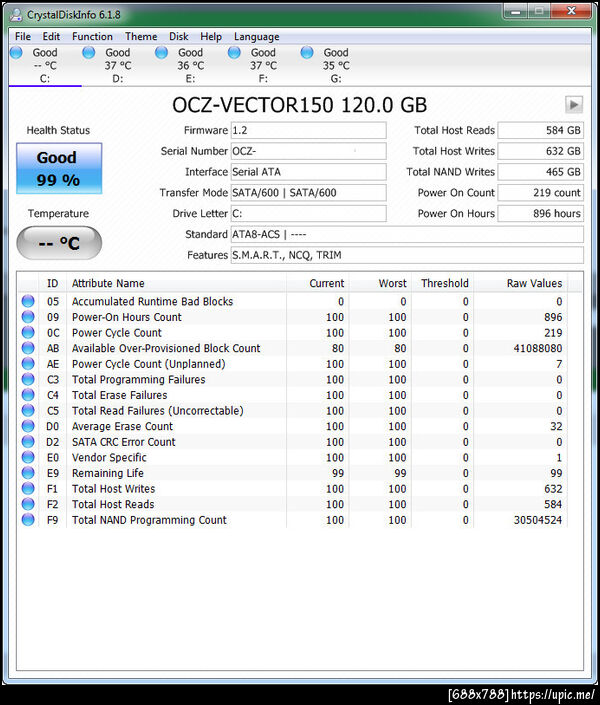
Task: Click the 'Vendor Specific' attribute text
Action: 109,458
